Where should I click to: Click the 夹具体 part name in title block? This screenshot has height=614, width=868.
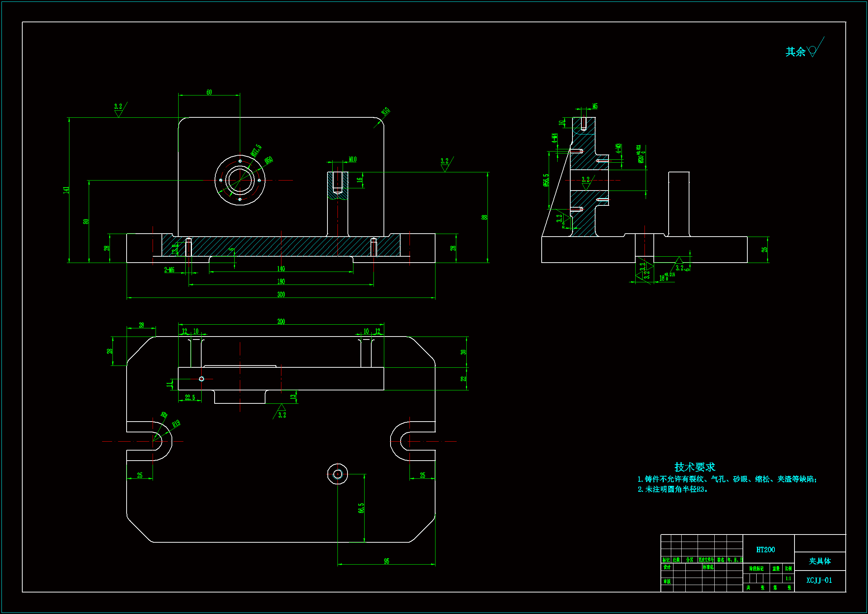point(820,561)
